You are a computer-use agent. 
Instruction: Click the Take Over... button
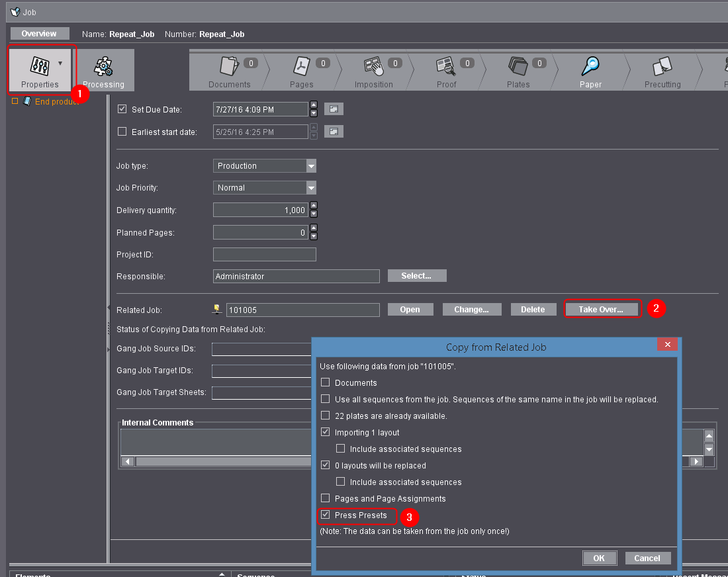click(601, 310)
